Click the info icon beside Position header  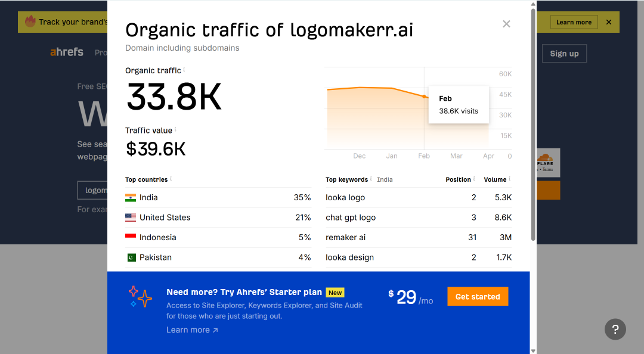tap(474, 179)
